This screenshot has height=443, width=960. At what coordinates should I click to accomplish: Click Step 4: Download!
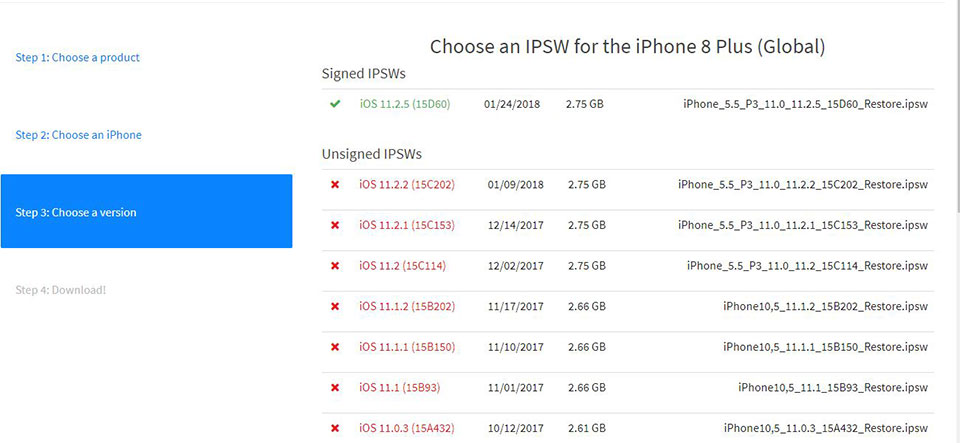click(x=61, y=290)
